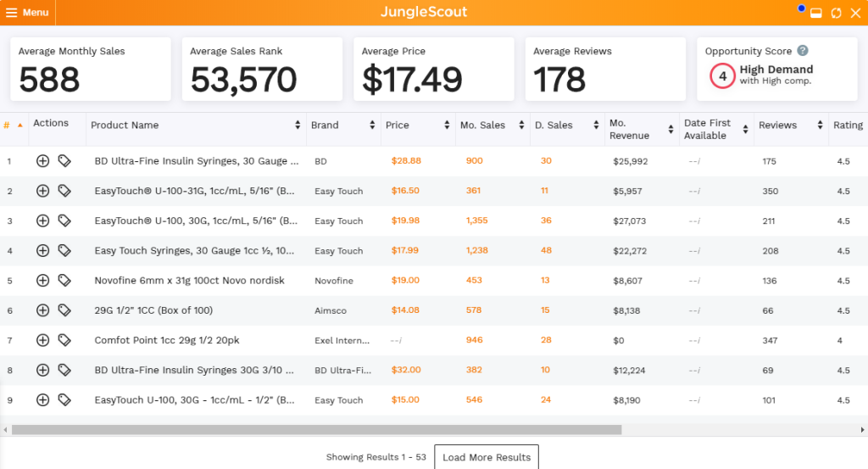Click the 350 reviews value
This screenshot has height=469, width=868.
770,191
